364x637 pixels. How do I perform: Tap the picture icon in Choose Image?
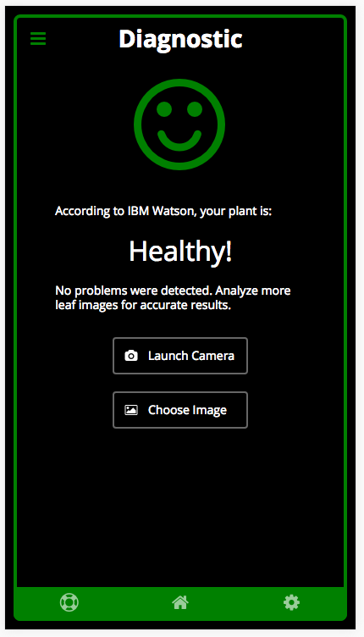click(131, 410)
